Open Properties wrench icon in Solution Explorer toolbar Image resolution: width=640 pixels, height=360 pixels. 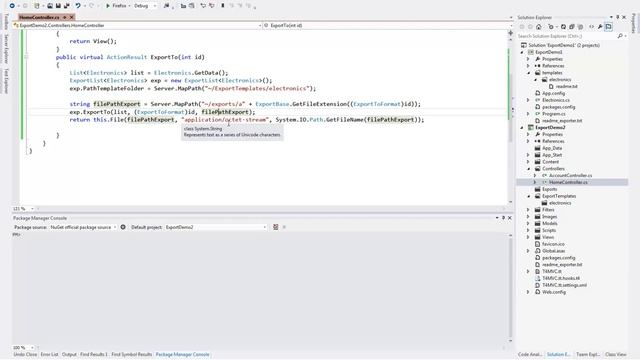click(x=600, y=27)
